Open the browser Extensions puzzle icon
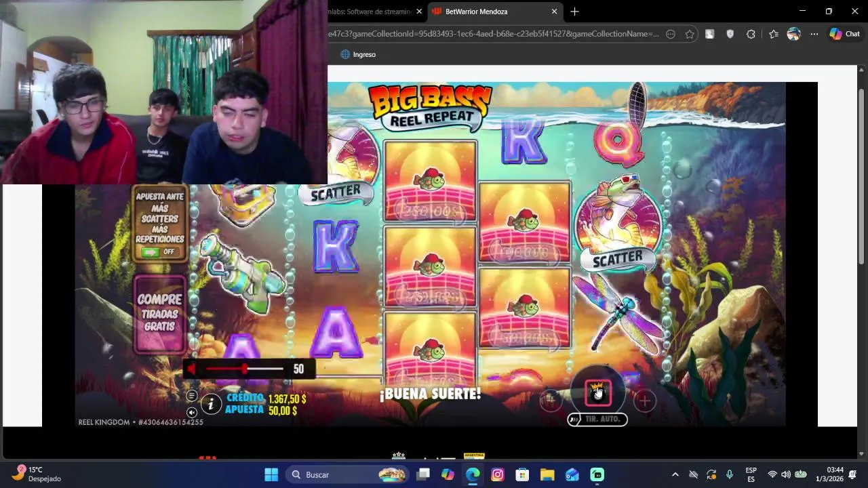Screen dimensions: 868x488 (751, 34)
